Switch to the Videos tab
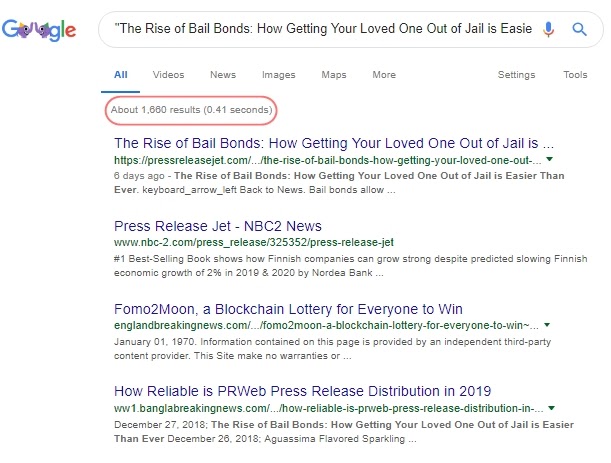Viewport: 611px width, 463px height. (168, 75)
